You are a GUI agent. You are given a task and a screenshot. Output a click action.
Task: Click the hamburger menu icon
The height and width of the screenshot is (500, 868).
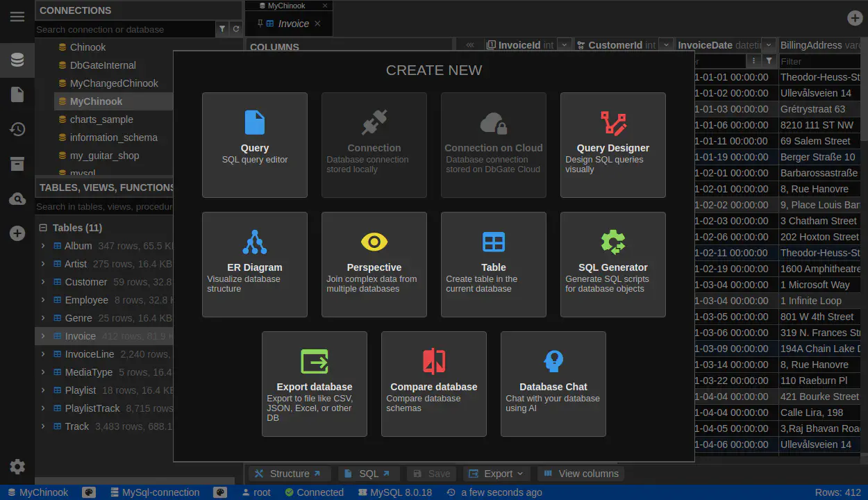coord(17,17)
